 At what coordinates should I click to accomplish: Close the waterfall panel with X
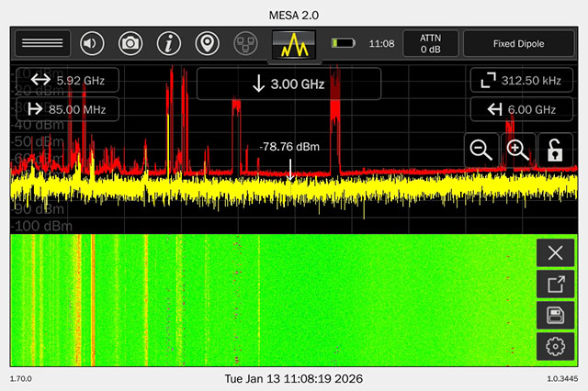pos(554,253)
